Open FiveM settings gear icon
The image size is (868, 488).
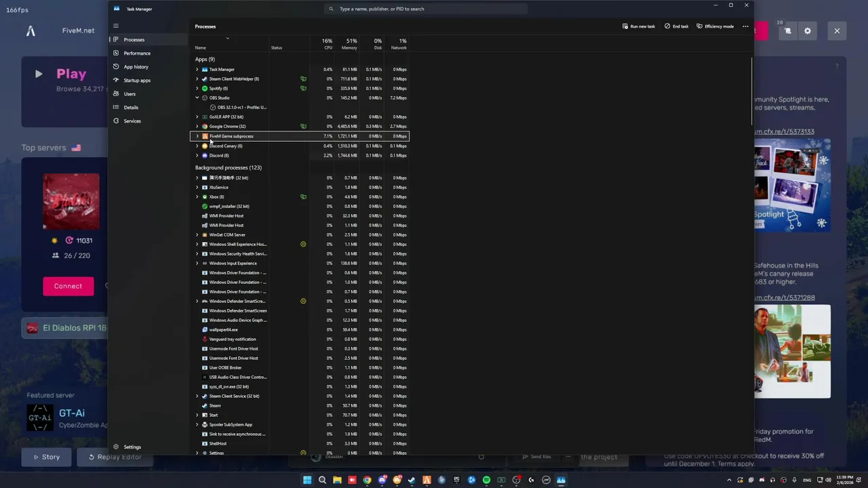808,30
